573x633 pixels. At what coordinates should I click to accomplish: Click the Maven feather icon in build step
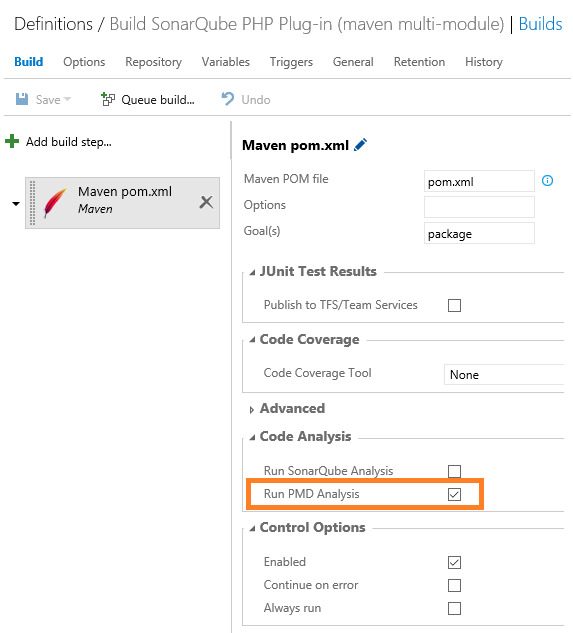point(55,203)
